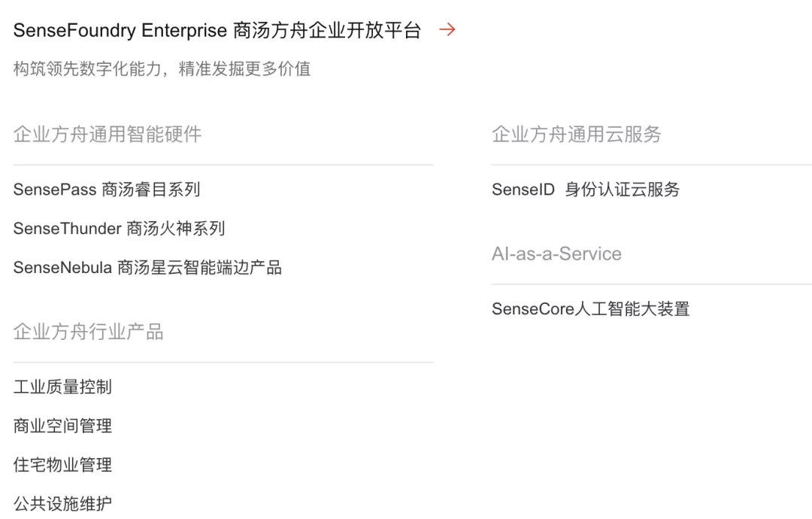Click the divider line under 企业方舟行业产品

(x=223, y=363)
